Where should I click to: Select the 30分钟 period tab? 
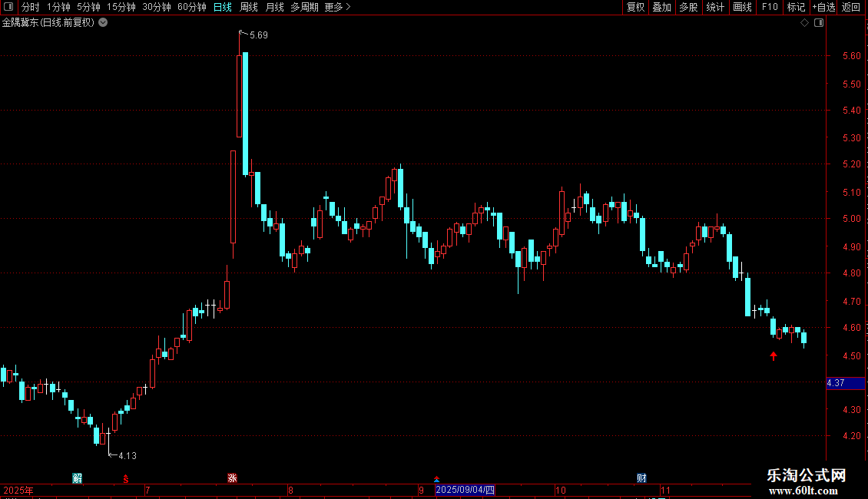[x=157, y=7]
